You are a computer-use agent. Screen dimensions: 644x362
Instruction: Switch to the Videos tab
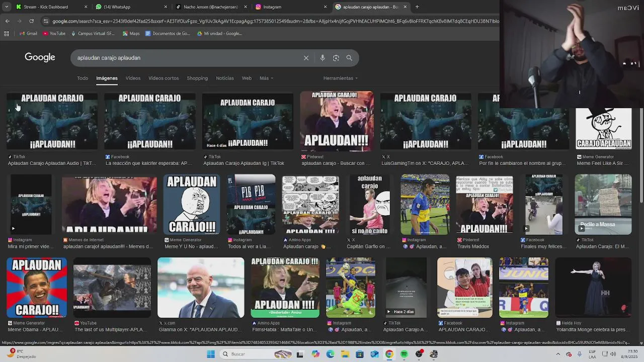click(133, 78)
